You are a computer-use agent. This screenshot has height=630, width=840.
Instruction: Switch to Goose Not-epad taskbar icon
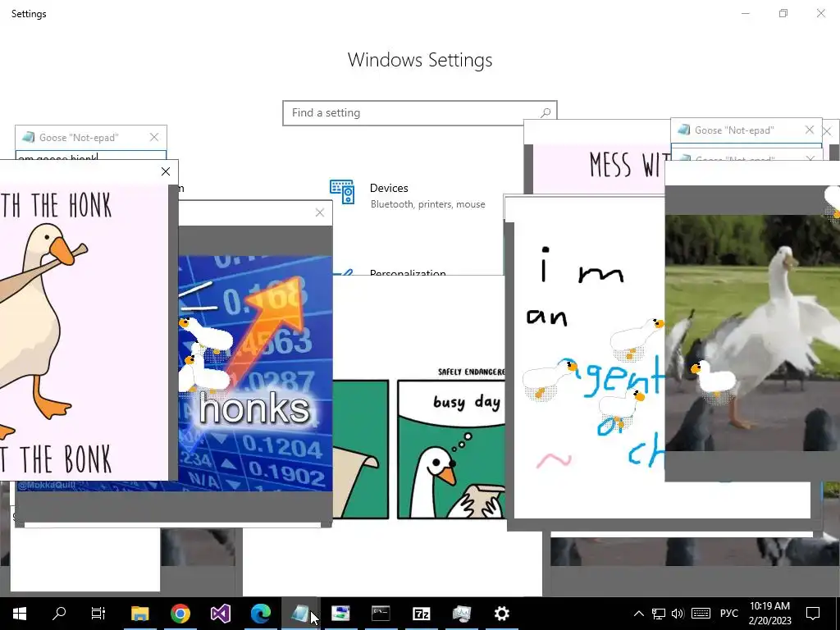300,613
